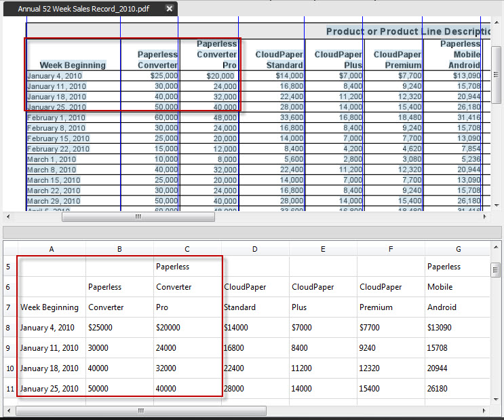Image resolution: width=504 pixels, height=420 pixels.
Task: Click spreadsheet cell 'Week Beginning'
Action: tap(52, 307)
